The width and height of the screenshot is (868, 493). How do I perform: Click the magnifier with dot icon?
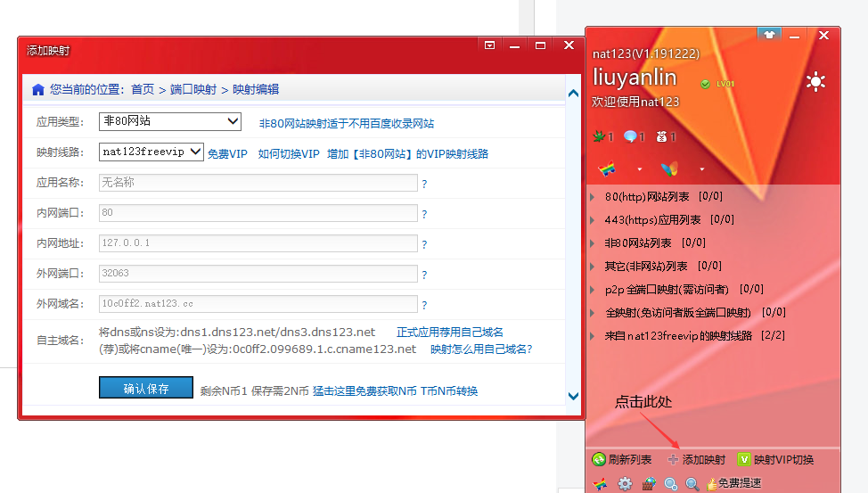coord(671,484)
